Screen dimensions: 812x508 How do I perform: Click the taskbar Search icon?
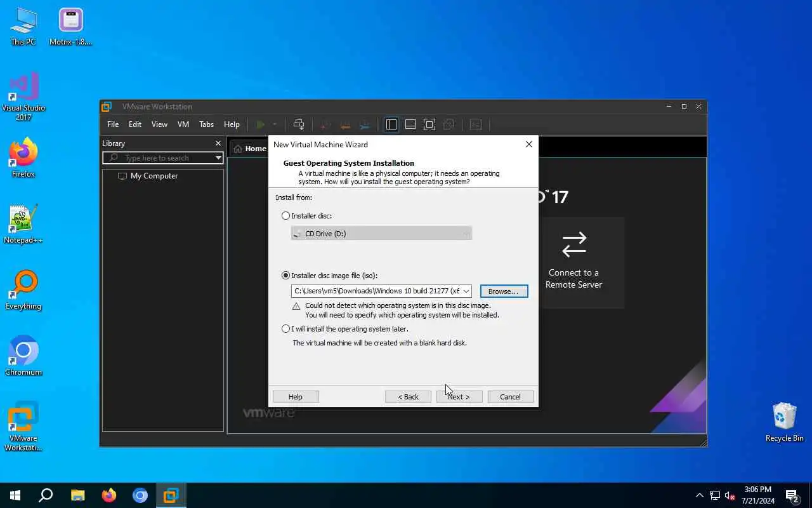click(46, 495)
